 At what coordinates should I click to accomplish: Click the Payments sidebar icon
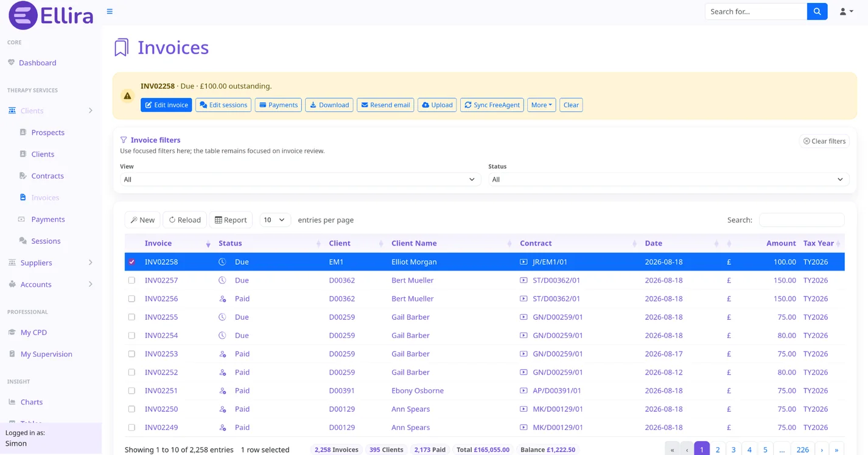[x=22, y=219]
